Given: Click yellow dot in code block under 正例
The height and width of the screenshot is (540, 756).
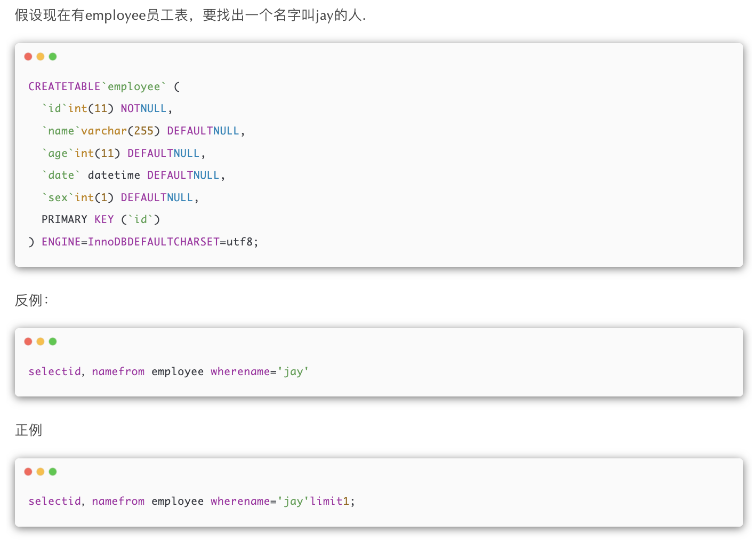Looking at the screenshot, I should point(41,472).
